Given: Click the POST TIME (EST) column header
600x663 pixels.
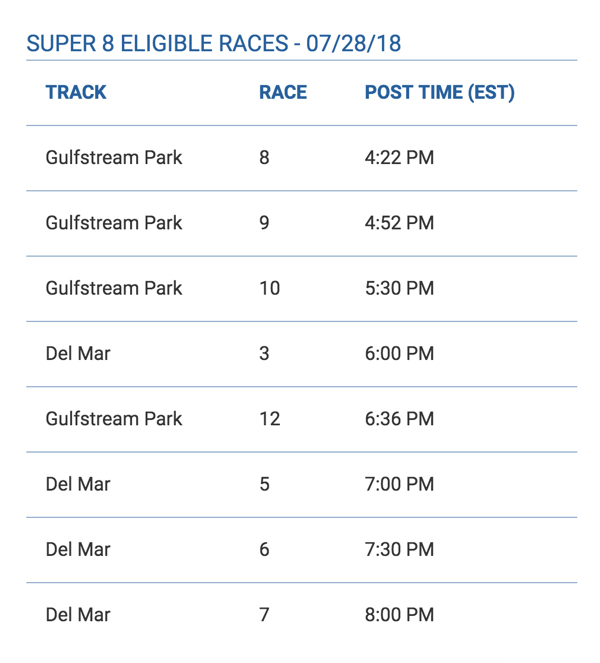Looking at the screenshot, I should pyautogui.click(x=439, y=93).
